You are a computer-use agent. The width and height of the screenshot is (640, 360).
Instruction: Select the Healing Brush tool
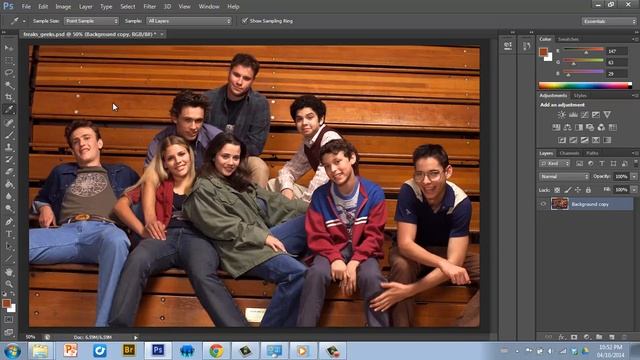(9, 122)
